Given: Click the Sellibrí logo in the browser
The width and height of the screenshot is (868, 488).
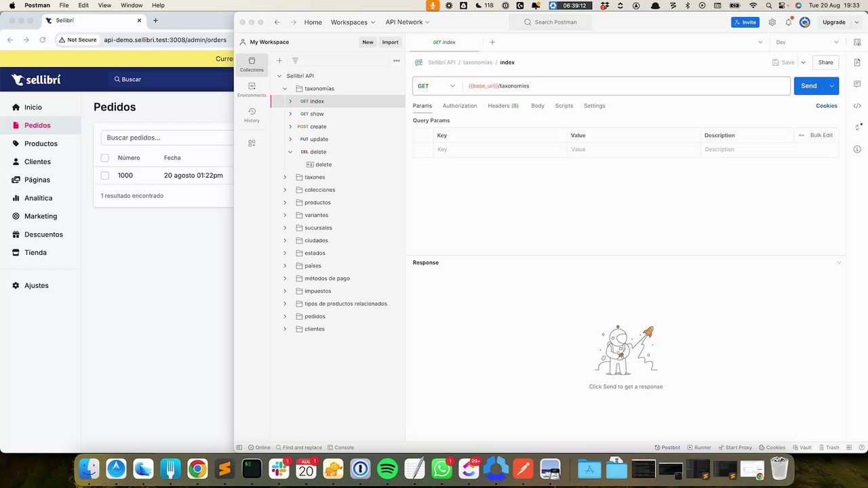Looking at the screenshot, I should point(37,79).
